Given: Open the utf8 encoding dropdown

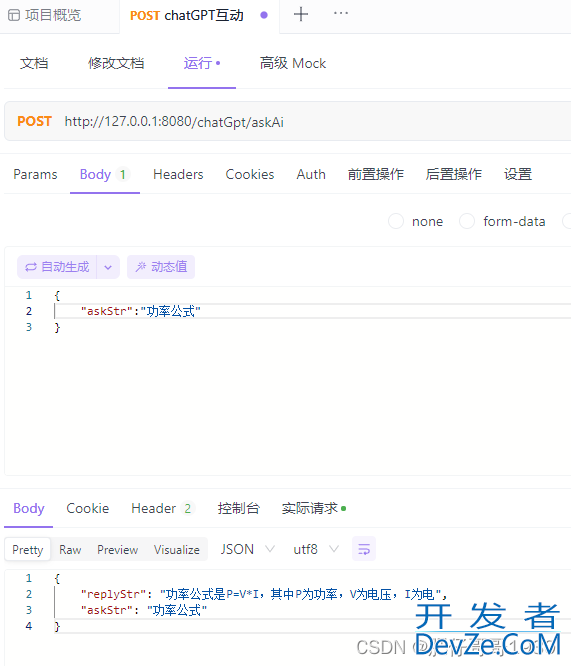Looking at the screenshot, I should pos(316,549).
